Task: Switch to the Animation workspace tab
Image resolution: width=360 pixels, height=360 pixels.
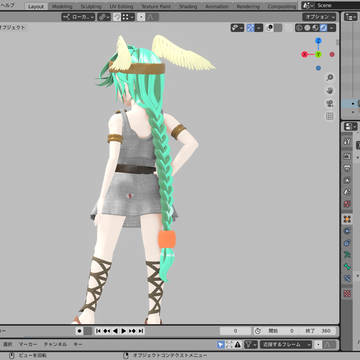Action: (x=217, y=6)
